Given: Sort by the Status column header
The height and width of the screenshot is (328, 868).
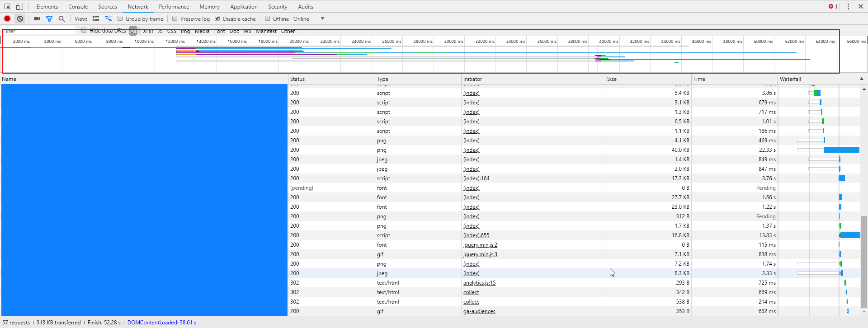Looking at the screenshot, I should 331,79.
